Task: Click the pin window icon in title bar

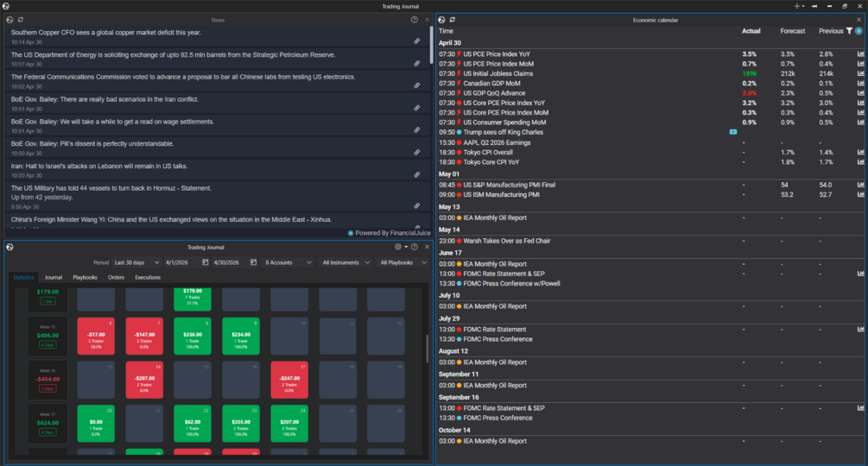Action: pyautogui.click(x=814, y=6)
